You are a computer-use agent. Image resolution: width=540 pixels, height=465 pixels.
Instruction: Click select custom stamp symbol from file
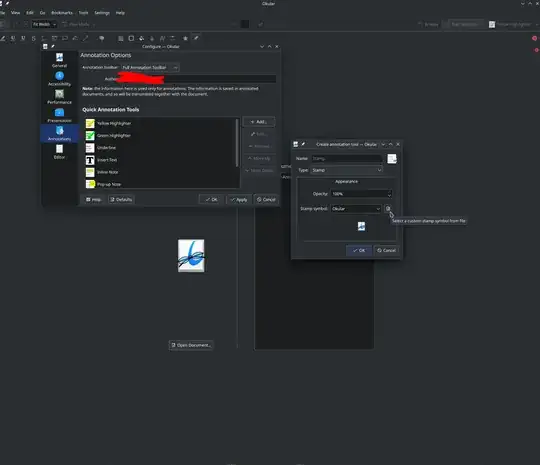click(388, 208)
